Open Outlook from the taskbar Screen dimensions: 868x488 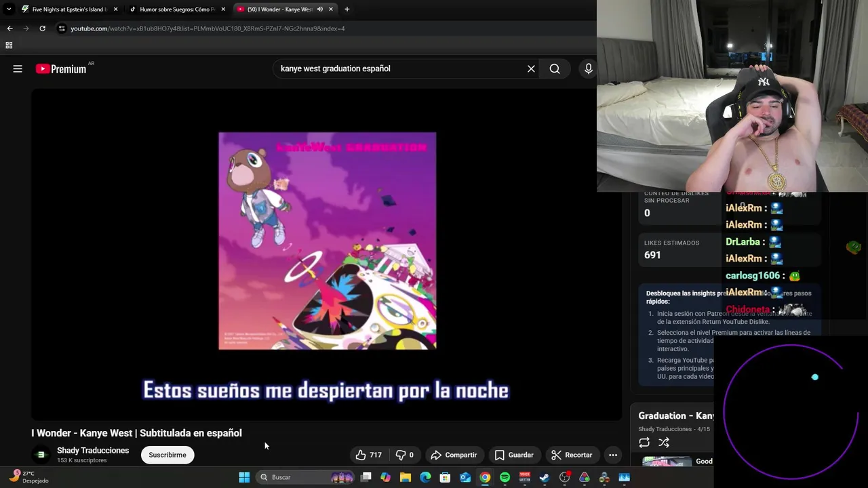coord(465,477)
